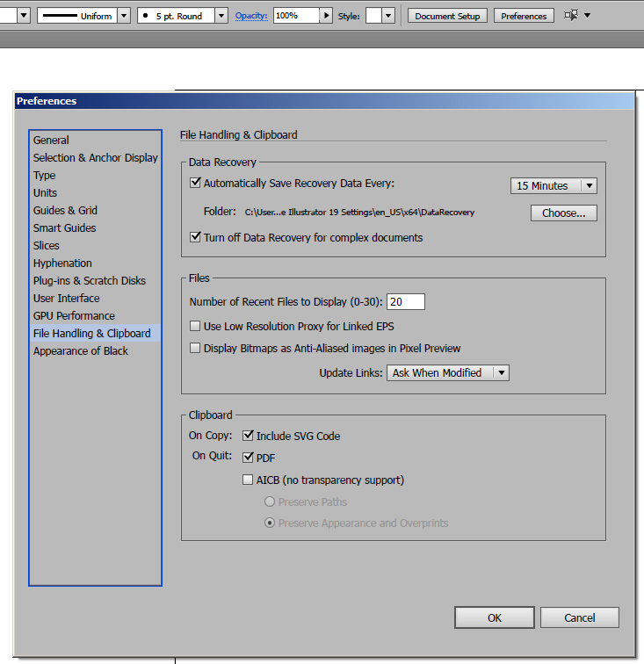The width and height of the screenshot is (644, 664).
Task: Open the Units preferences category
Action: point(95,192)
